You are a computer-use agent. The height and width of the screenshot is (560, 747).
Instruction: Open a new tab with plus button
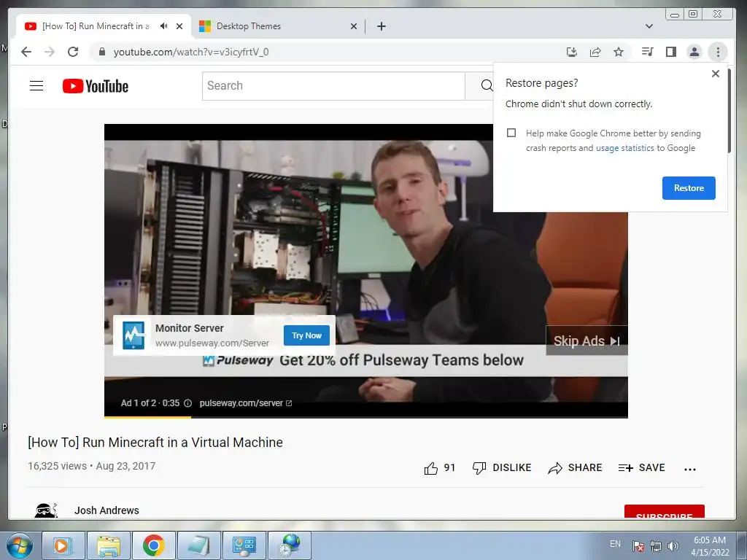(381, 26)
